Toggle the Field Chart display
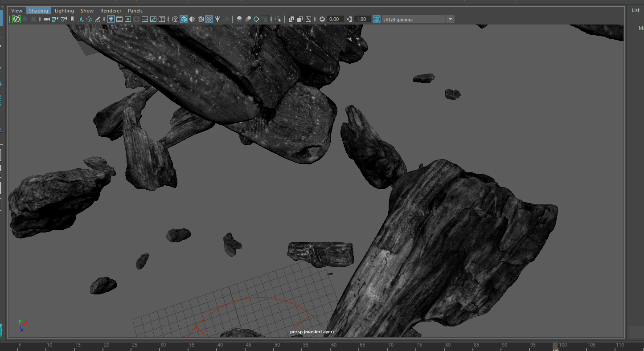 coord(145,19)
